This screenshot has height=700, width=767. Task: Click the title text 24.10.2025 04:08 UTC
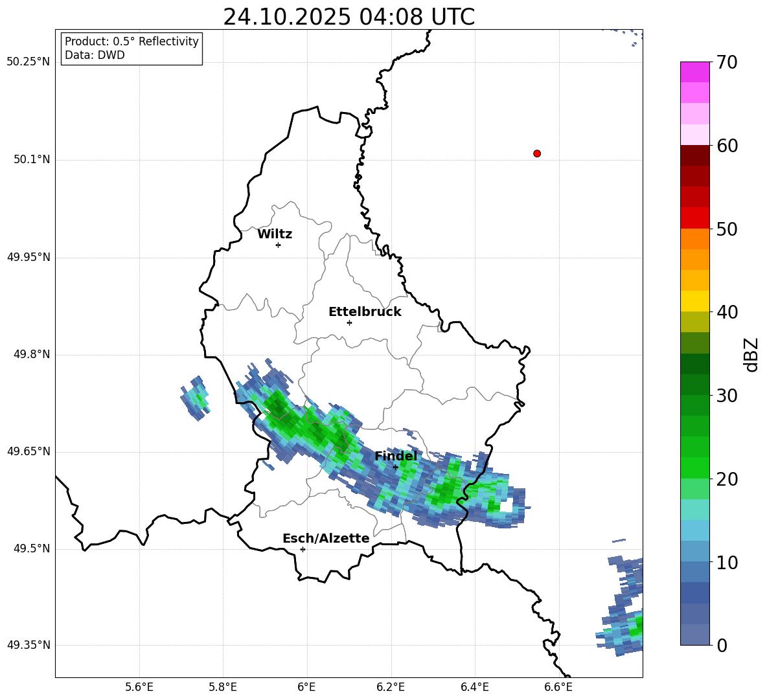349,17
